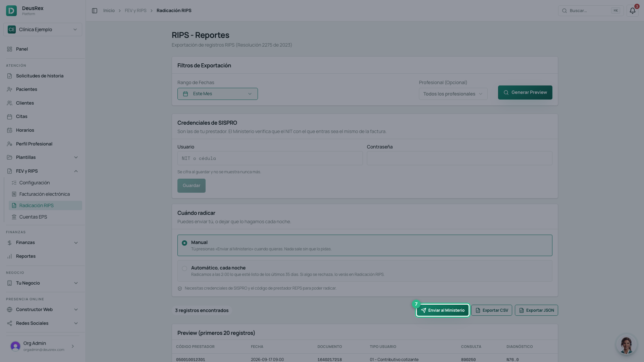Click the Exportar JSON button
Screen dimensions: 644x362
coord(536,310)
